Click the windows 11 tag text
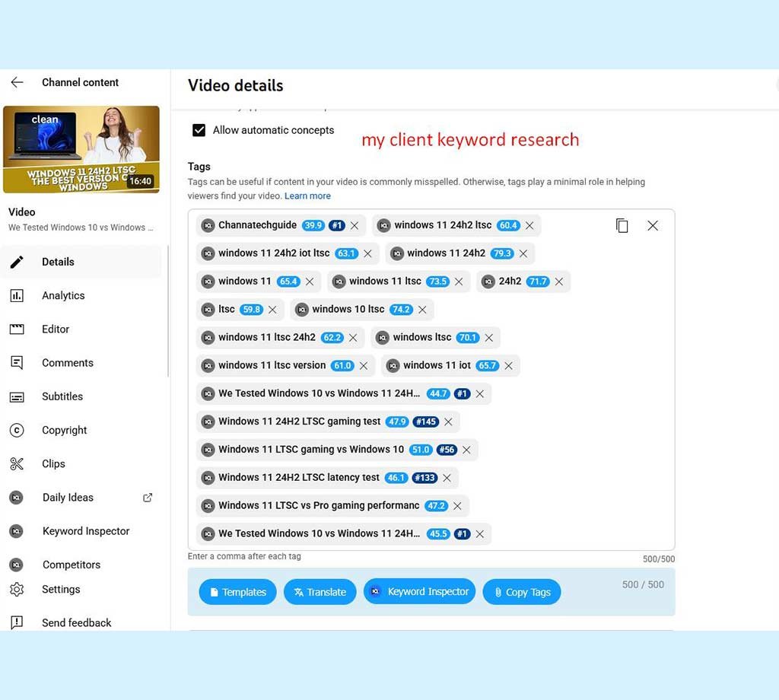Viewport: 779px width, 700px height. point(245,282)
